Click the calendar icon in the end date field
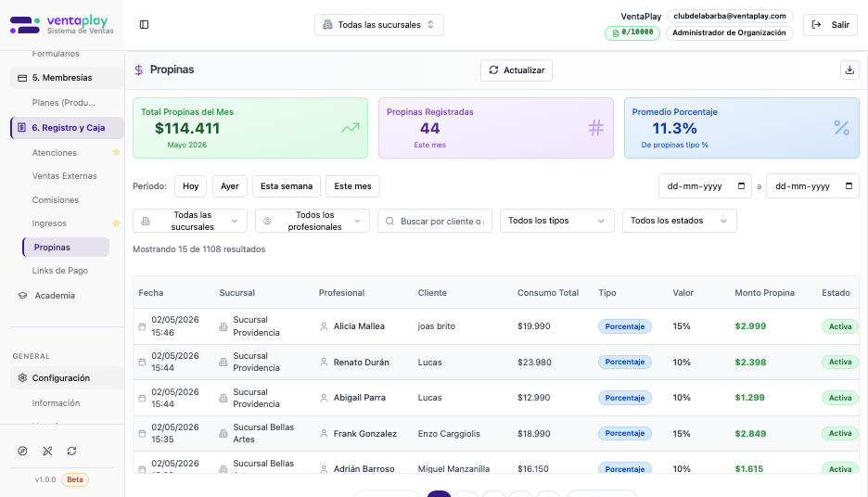 coord(849,186)
